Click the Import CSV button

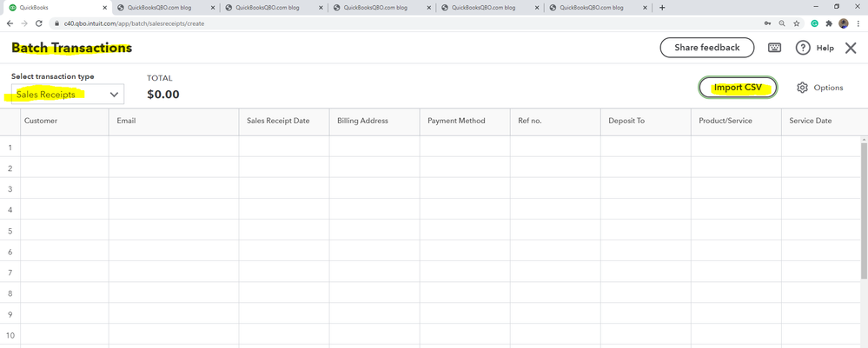[738, 88]
